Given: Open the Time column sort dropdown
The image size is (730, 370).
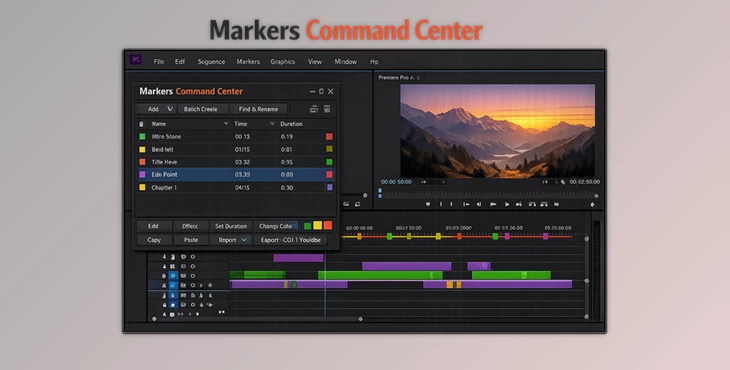Looking at the screenshot, I should coord(272,124).
